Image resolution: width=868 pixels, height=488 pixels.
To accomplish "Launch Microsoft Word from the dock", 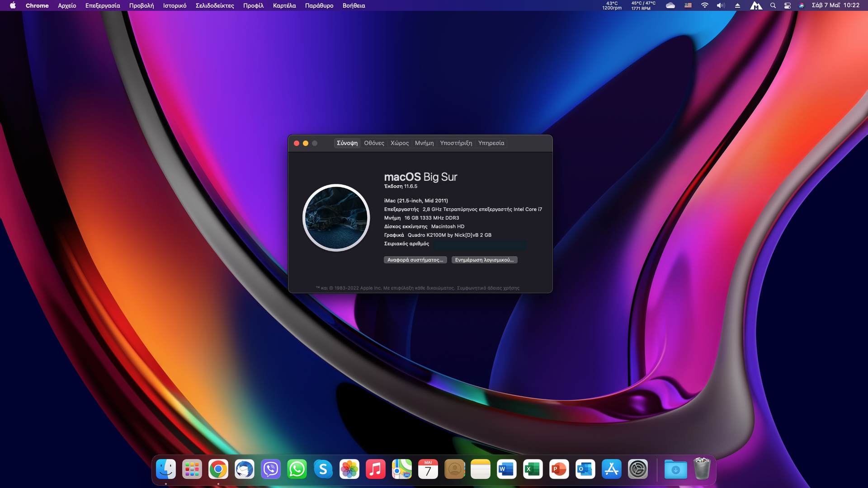I will point(506,469).
